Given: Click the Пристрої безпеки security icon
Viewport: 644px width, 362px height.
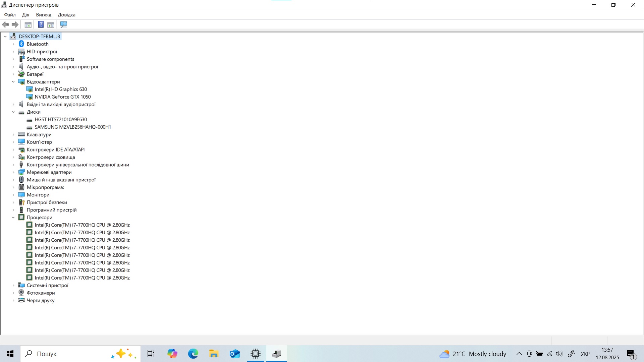Looking at the screenshot, I should tap(21, 202).
